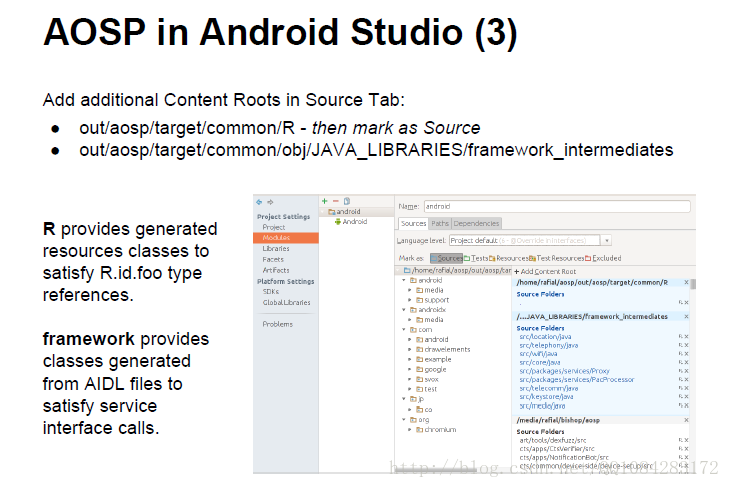Click src/media/java source folder link
730x488 pixels.
tap(542, 406)
